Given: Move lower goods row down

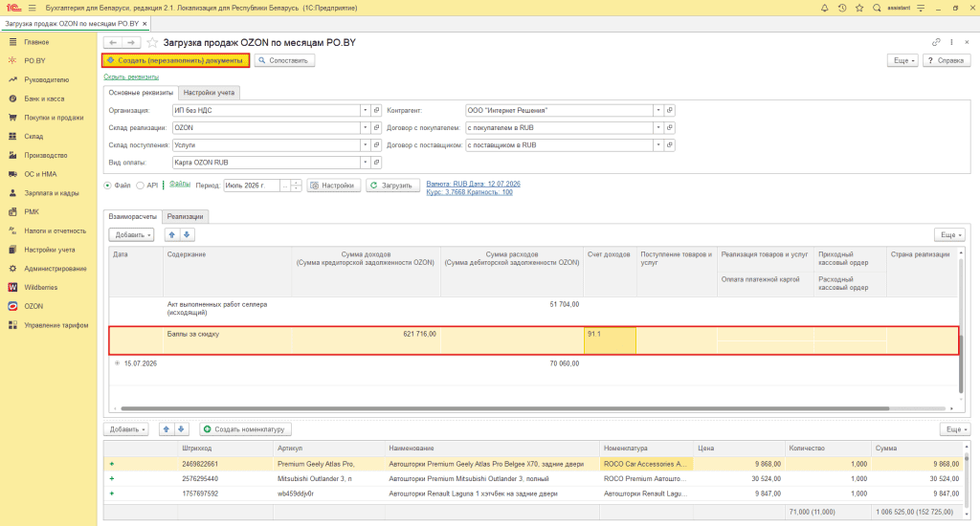Looking at the screenshot, I should point(181,429).
